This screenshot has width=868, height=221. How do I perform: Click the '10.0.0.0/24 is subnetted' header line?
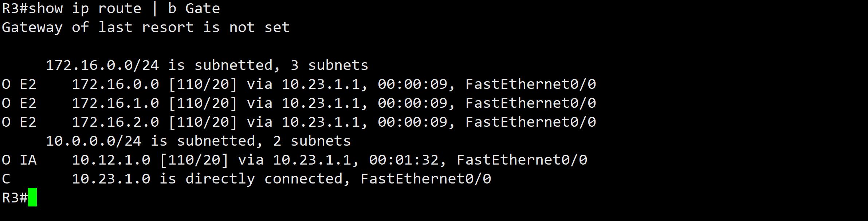198,141
